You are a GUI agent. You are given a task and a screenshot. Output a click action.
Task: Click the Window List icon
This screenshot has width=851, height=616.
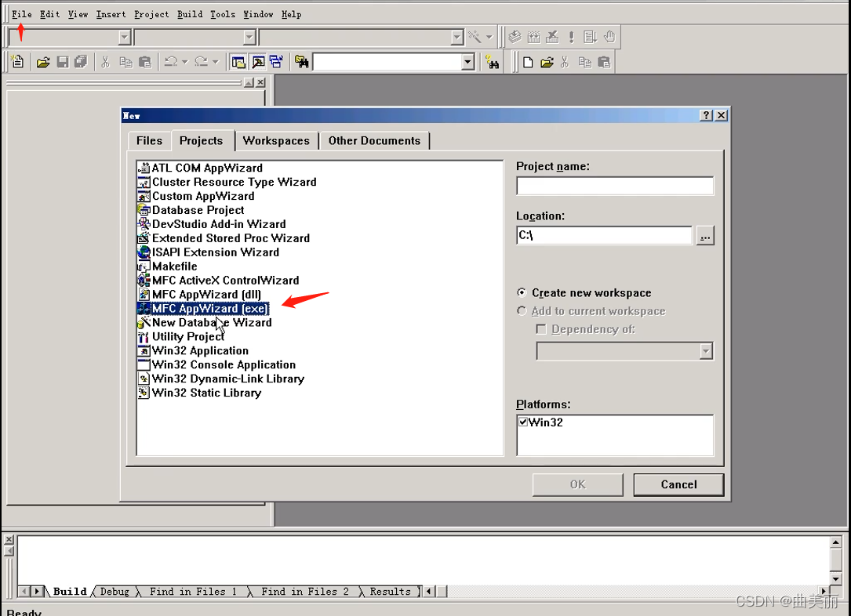point(276,62)
